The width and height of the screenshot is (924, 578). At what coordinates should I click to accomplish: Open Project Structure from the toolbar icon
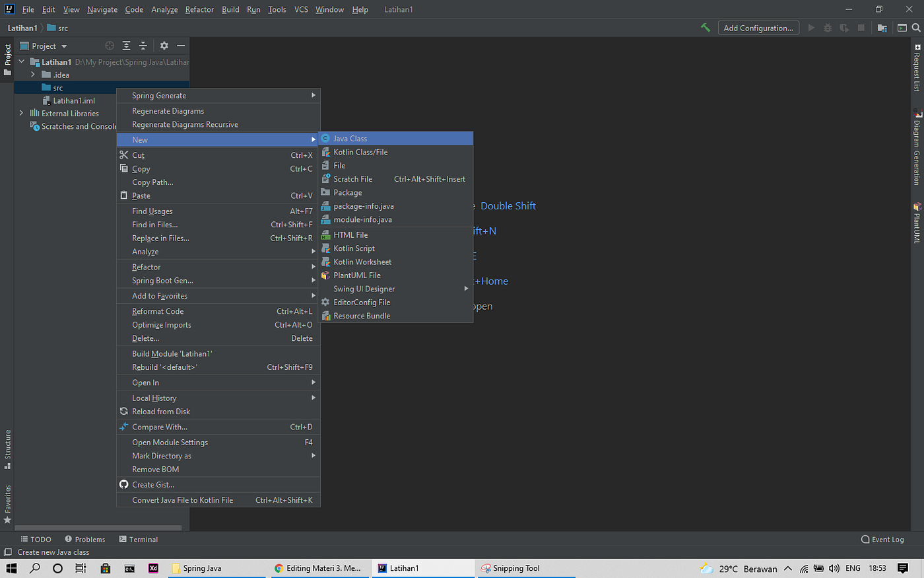tap(882, 28)
